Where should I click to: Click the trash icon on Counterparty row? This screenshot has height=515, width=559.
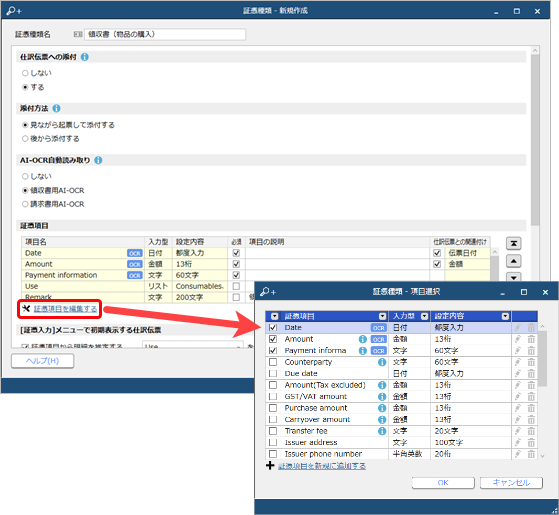pyautogui.click(x=531, y=362)
